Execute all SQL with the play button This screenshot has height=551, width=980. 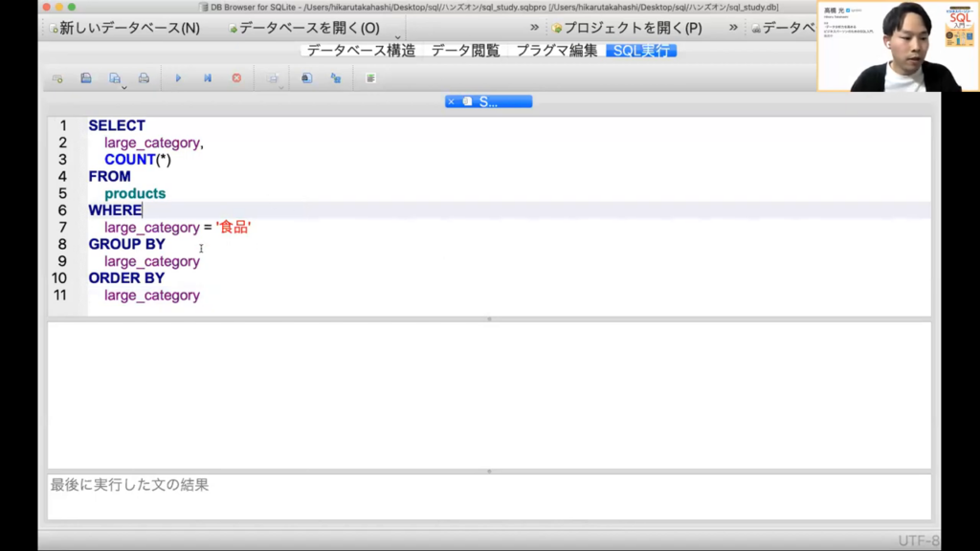click(178, 78)
